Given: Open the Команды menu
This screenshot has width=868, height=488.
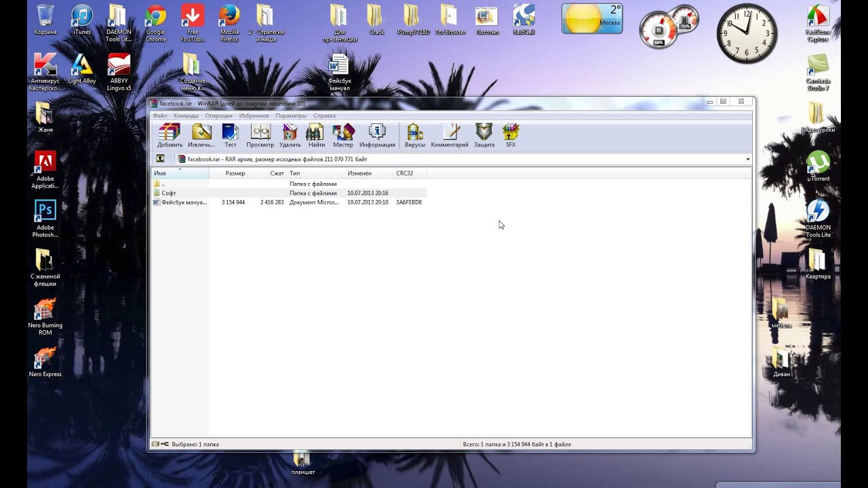Looking at the screenshot, I should tap(186, 116).
